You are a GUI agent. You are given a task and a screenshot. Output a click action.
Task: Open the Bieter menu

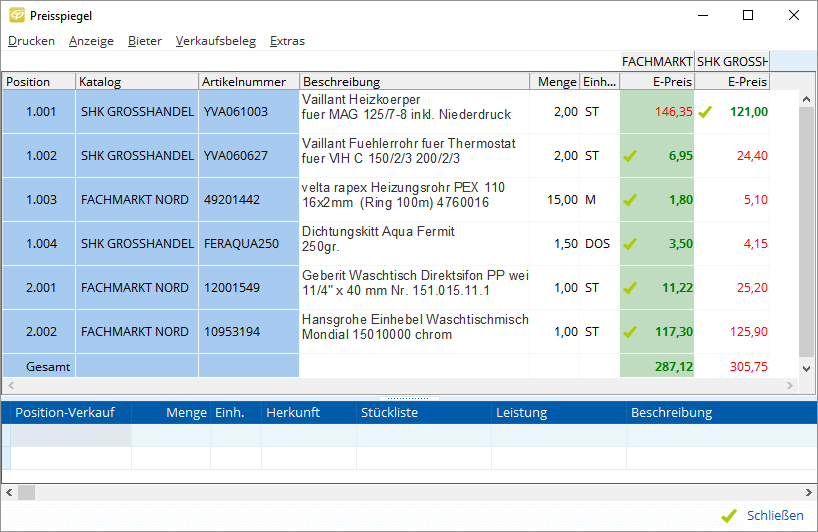click(144, 41)
